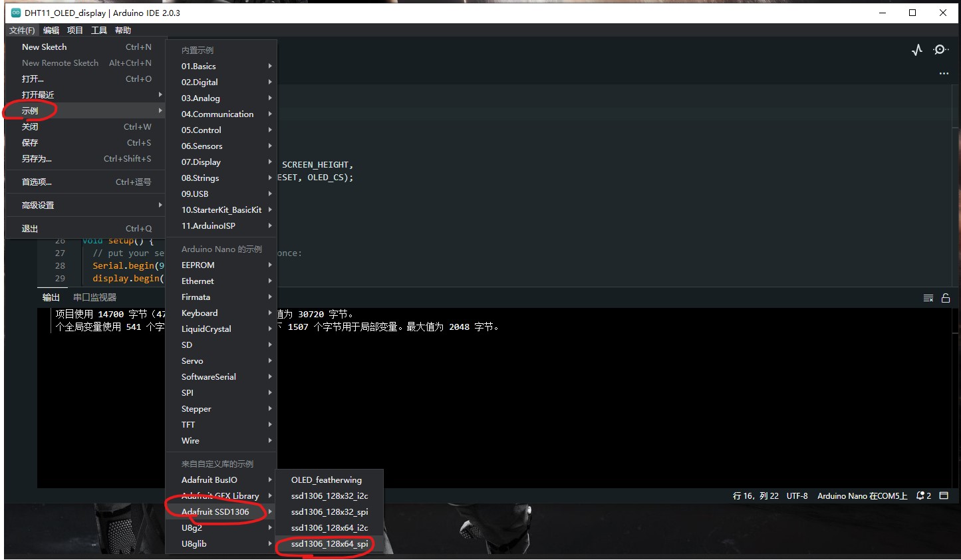
Task: Click the UTF-8 encoding status
Action: click(797, 496)
